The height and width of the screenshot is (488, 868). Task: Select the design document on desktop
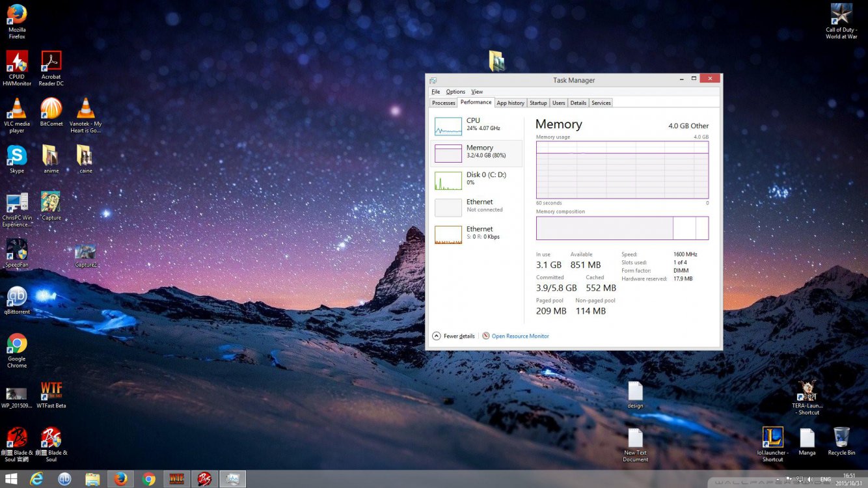636,394
